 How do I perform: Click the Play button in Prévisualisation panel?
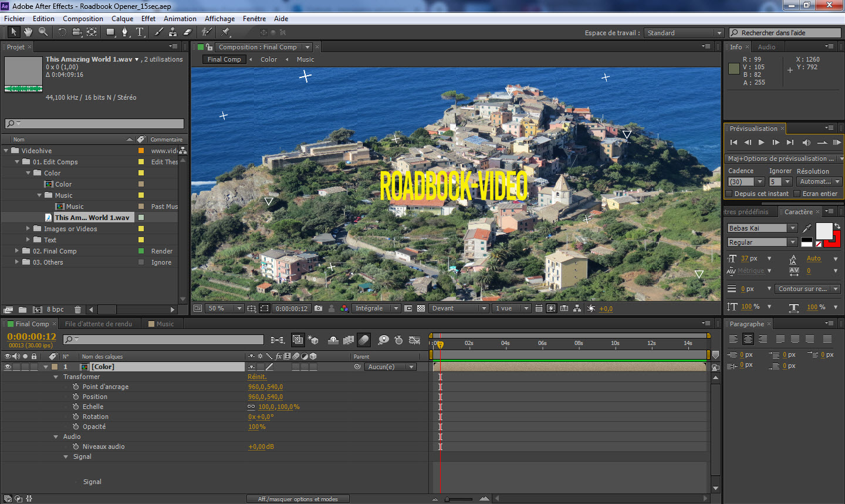coord(761,143)
